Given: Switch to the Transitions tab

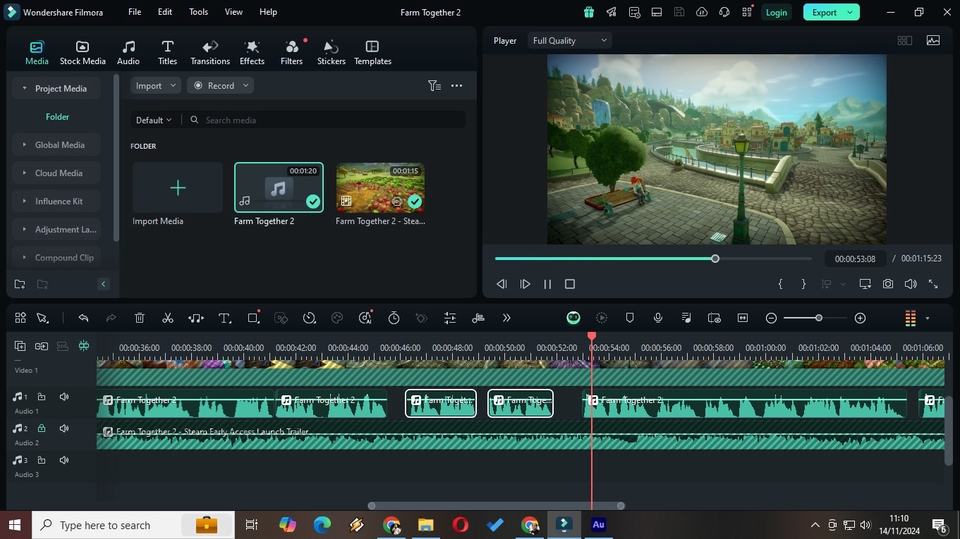Looking at the screenshot, I should tap(210, 52).
